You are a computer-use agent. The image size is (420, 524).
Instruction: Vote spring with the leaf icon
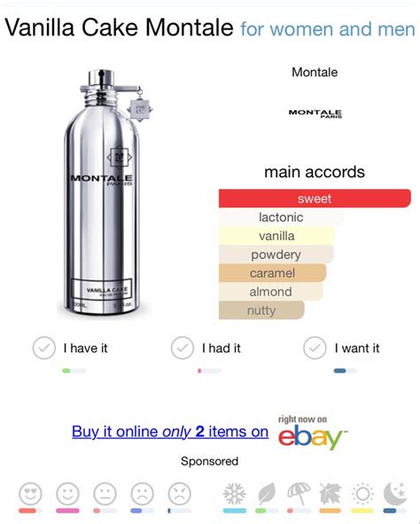pos(267,494)
